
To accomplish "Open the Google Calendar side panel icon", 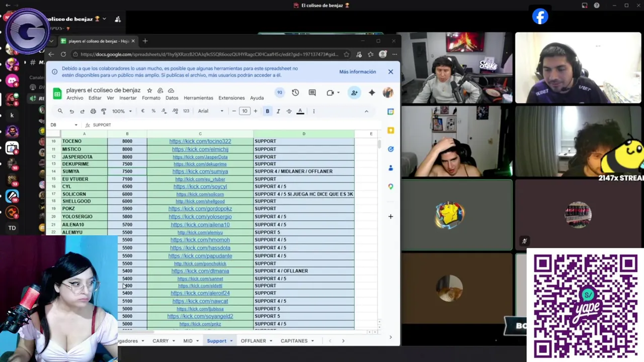I will (x=390, y=112).
